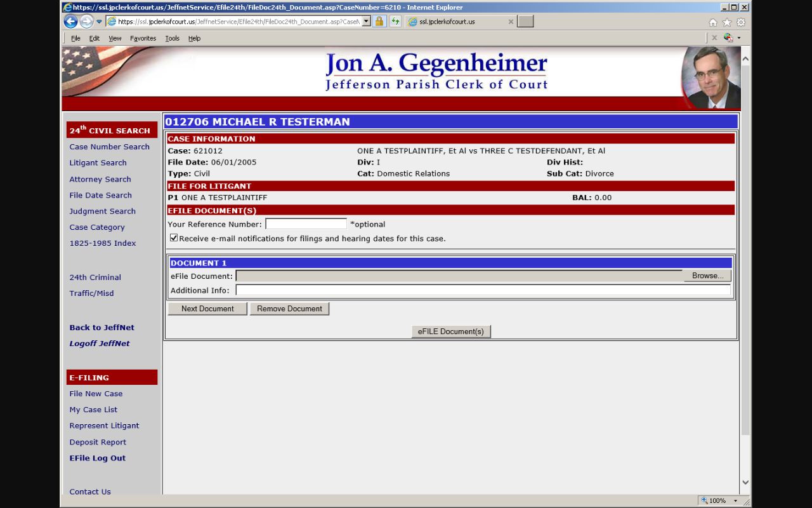Click the browser Forward arrow button
Viewport: 812px width, 508px height.
point(86,22)
